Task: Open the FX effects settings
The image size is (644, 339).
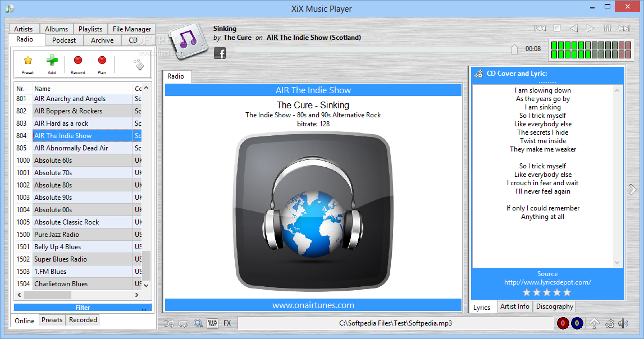Action: pyautogui.click(x=227, y=323)
